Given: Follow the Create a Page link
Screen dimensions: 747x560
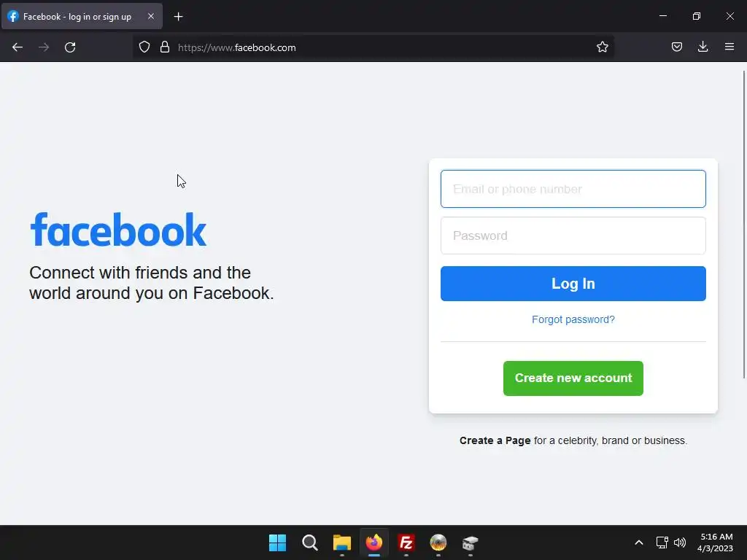Looking at the screenshot, I should click(495, 440).
